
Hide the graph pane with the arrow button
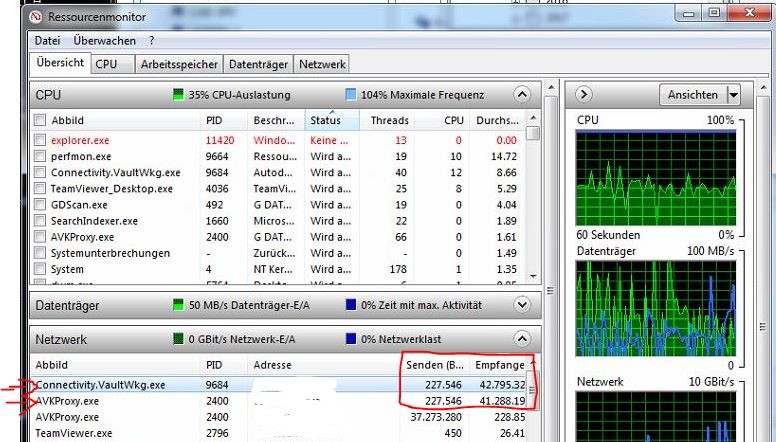pos(585,95)
